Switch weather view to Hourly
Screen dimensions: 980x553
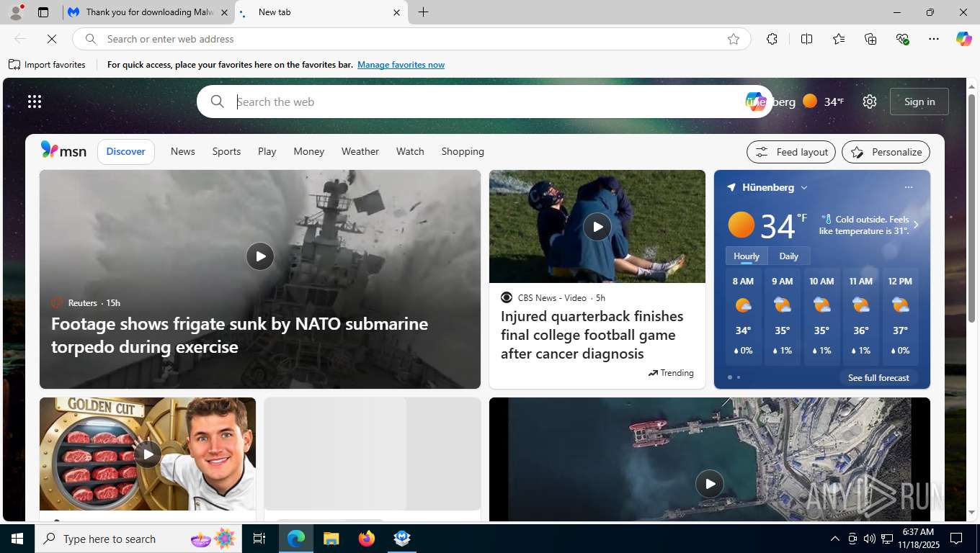(x=747, y=256)
